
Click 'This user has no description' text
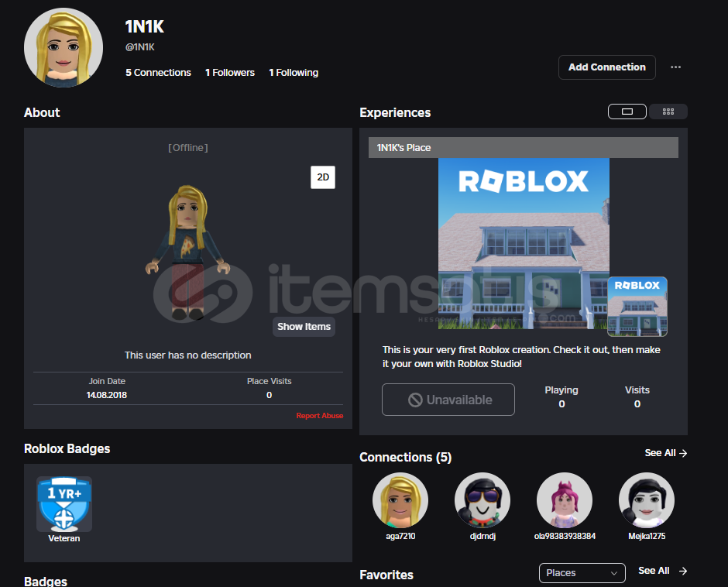[x=187, y=355]
